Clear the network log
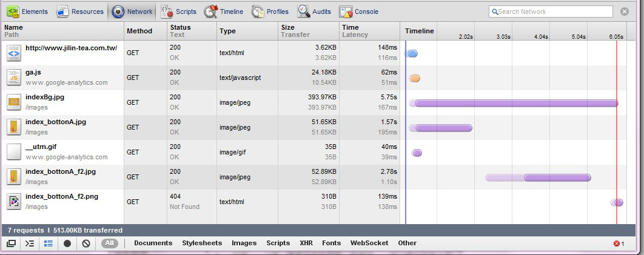 pyautogui.click(x=86, y=243)
